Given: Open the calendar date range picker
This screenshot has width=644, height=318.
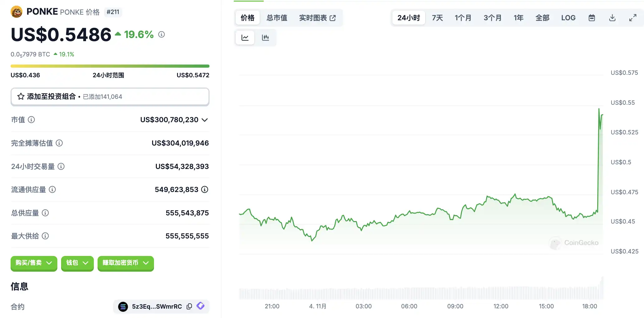Looking at the screenshot, I should (x=592, y=18).
